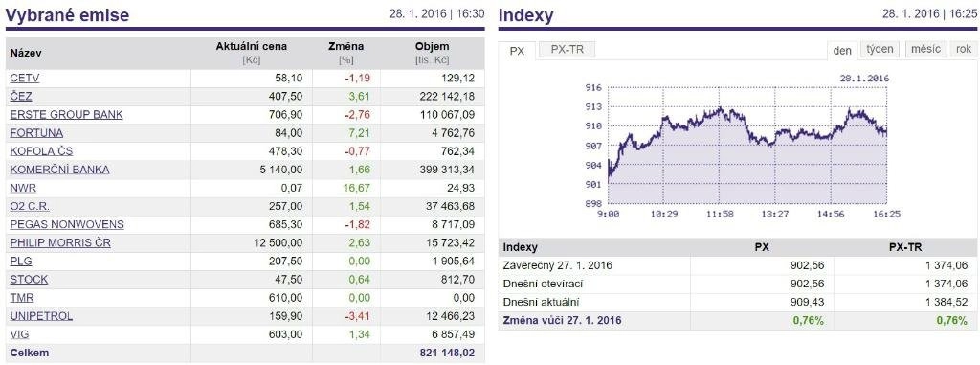Viewport: 980px width, 365px height.
Task: Open the PHILIP MORRIS ČR link
Action: pos(60,242)
